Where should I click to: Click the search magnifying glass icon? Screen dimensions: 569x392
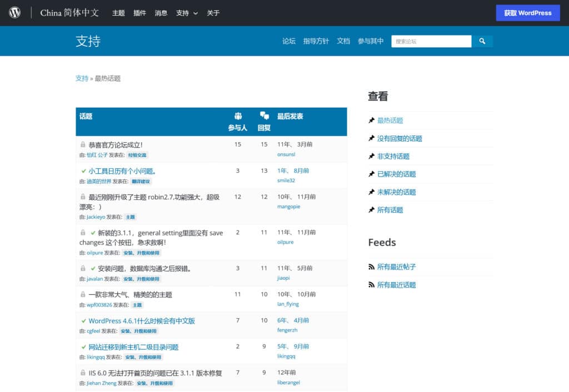[x=482, y=41]
